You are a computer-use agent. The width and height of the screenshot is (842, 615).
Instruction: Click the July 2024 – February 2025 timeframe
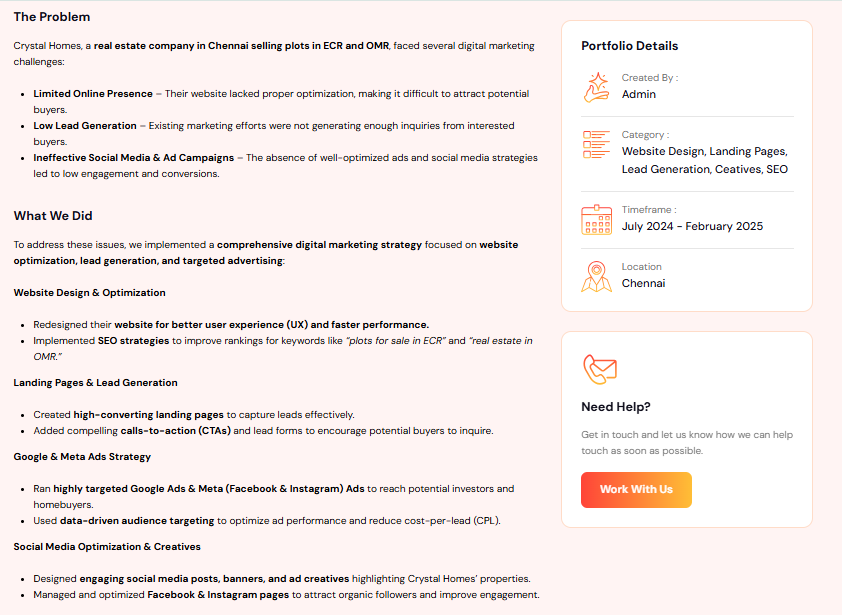coord(692,226)
